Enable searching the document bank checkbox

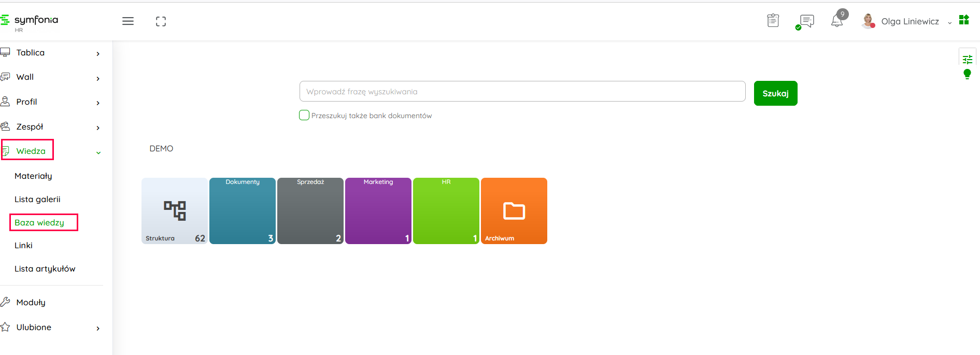304,115
